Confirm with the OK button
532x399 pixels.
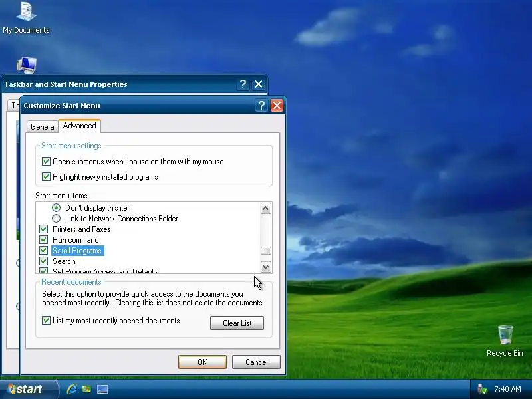[x=202, y=362]
